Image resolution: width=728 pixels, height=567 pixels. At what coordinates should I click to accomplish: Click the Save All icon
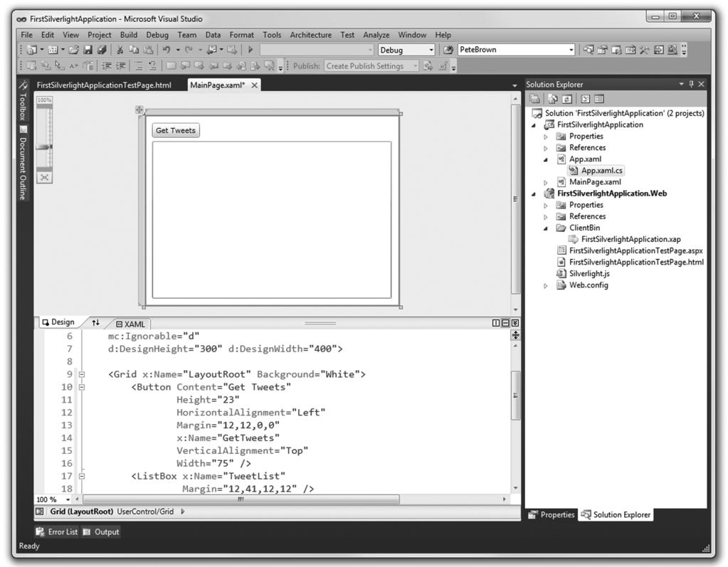coord(102,50)
